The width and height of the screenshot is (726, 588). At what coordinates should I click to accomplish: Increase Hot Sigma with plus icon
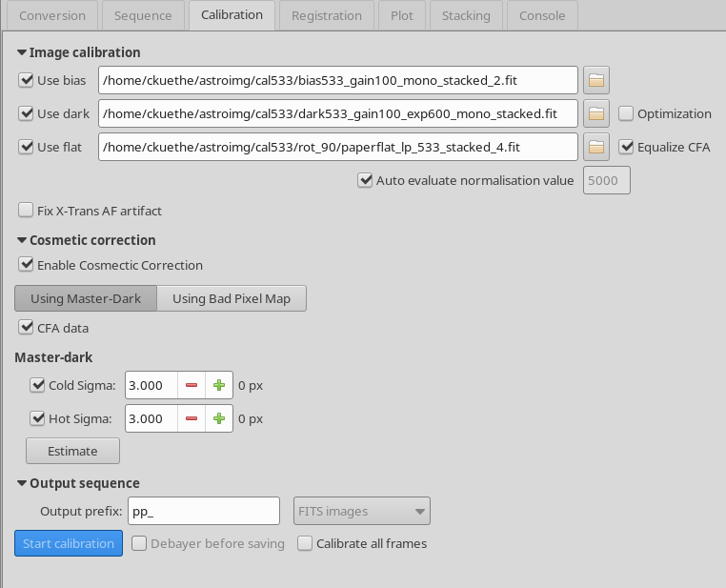219,418
